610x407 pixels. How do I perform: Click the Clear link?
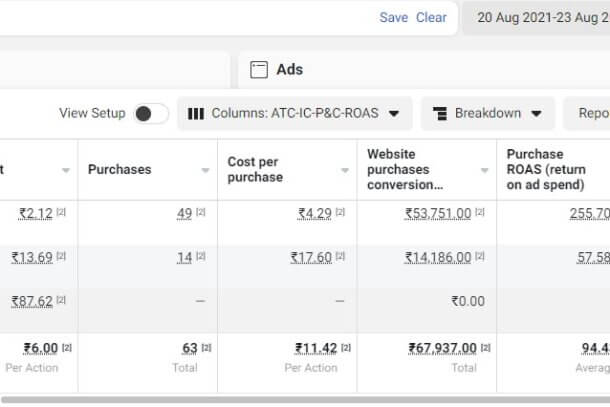point(431,18)
